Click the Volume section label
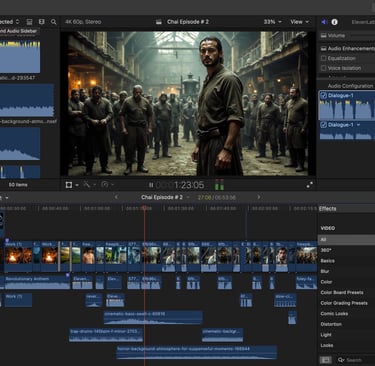 tap(336, 36)
